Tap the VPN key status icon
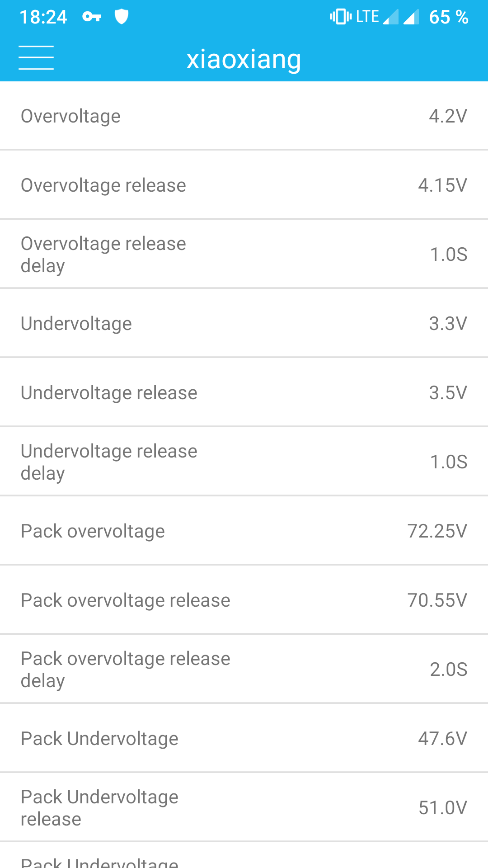 point(92,17)
